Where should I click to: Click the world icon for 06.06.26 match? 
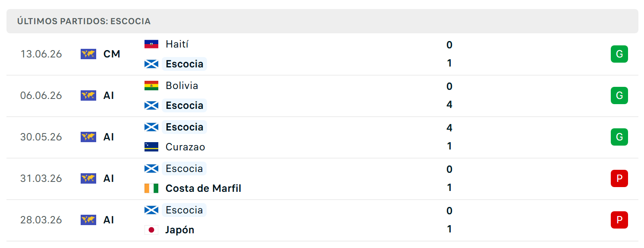pos(88,95)
